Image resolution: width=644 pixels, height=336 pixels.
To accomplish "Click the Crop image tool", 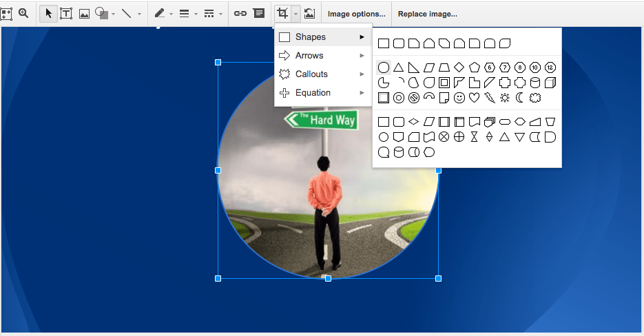I will (282, 14).
